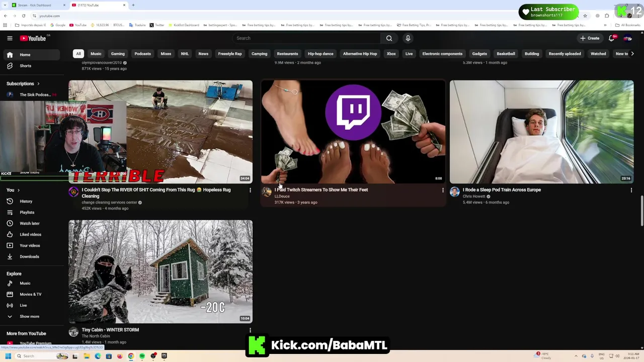
Task: Open Playlists in sidebar
Action: 33,212
